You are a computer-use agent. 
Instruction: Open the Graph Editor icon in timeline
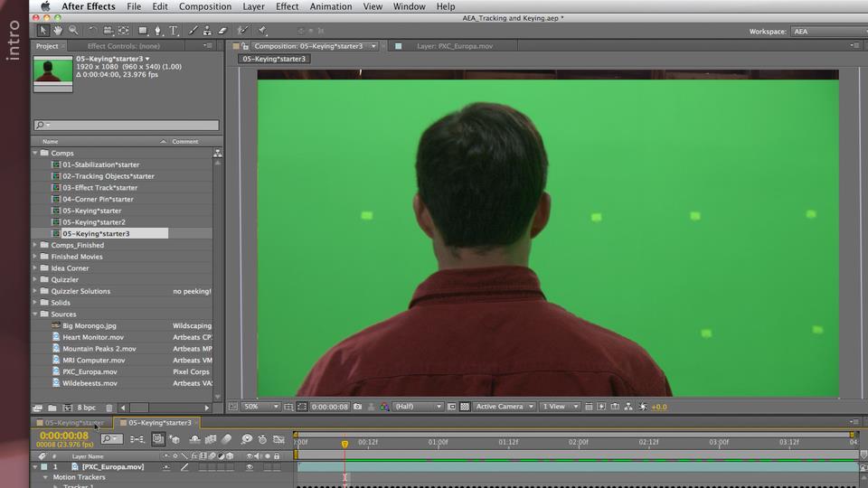tap(279, 439)
